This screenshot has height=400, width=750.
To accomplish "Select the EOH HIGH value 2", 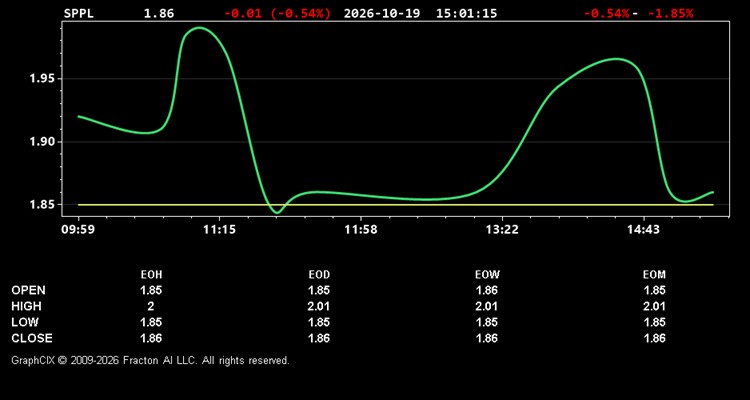I will coord(151,306).
